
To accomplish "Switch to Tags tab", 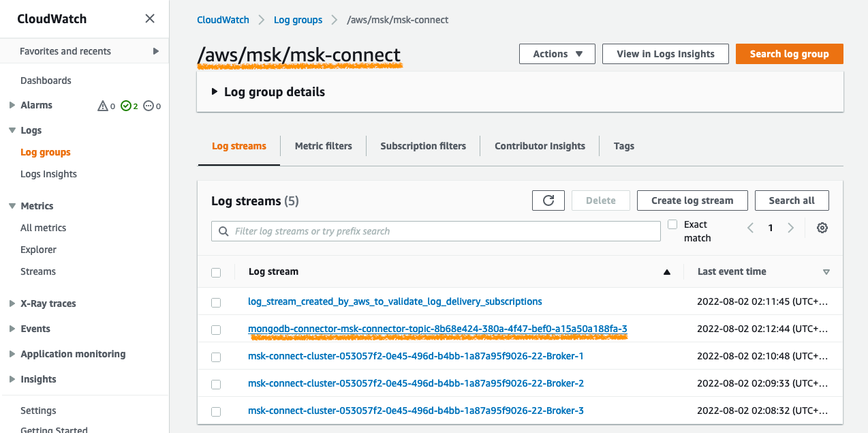I will coord(623,146).
